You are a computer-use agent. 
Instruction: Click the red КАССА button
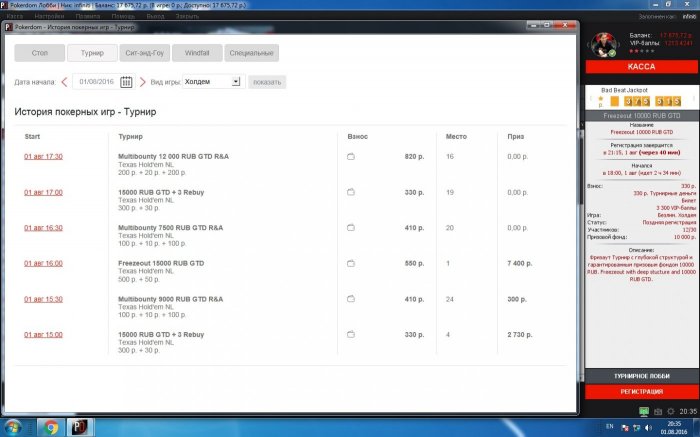[x=640, y=66]
